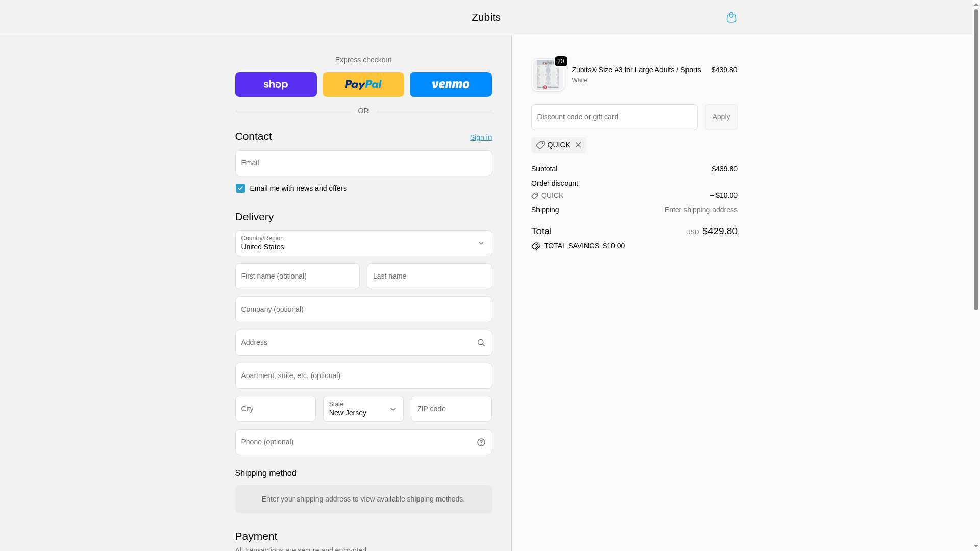The height and width of the screenshot is (551, 980).
Task: Click the Last name input field
Action: click(429, 277)
